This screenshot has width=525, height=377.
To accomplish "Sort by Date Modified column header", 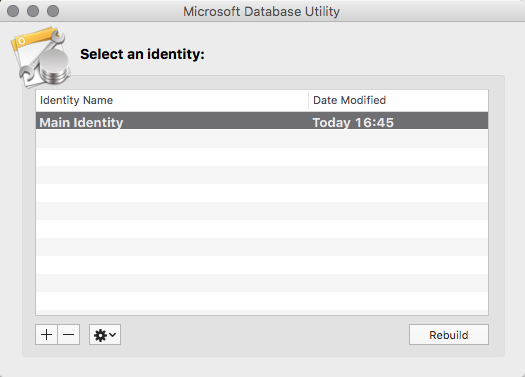I will tap(398, 100).
